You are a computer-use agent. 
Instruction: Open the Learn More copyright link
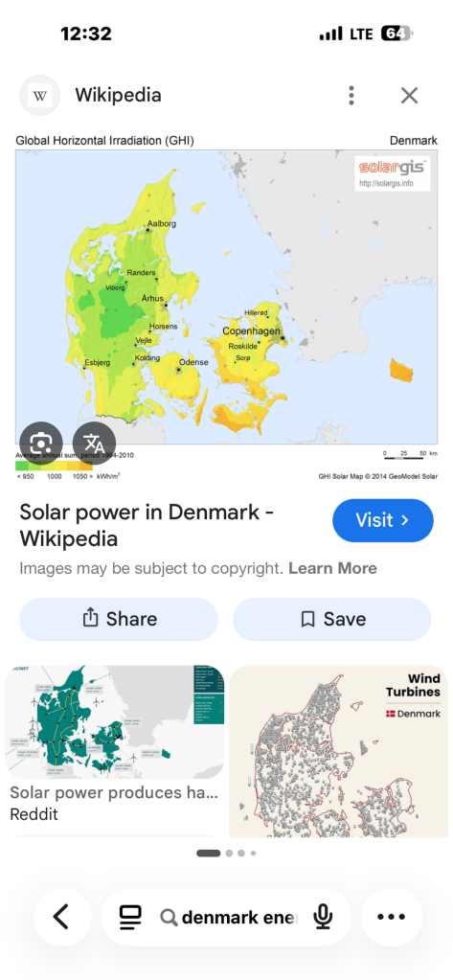click(x=332, y=568)
